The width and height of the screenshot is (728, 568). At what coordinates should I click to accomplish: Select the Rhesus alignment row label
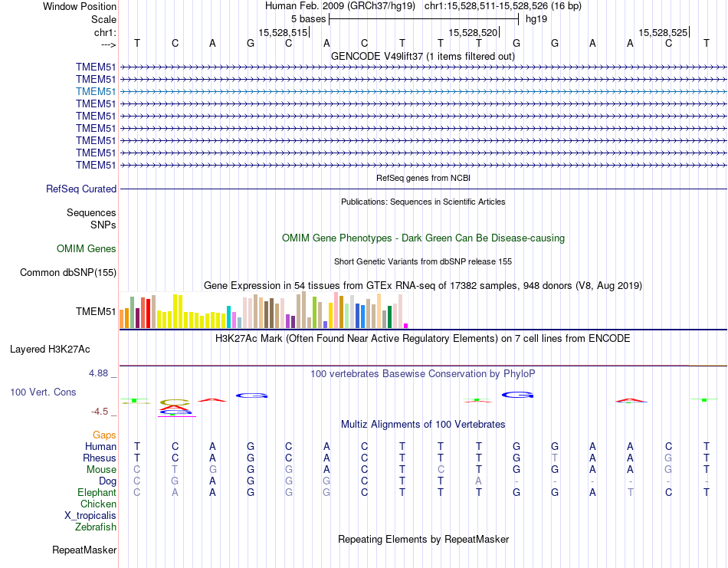[100, 458]
